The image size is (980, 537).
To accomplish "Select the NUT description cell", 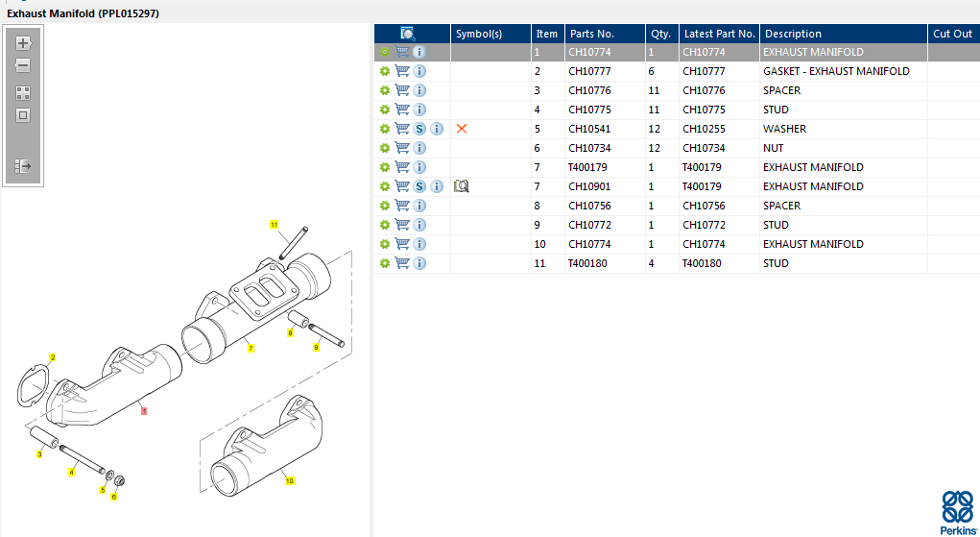I will coord(844,148).
